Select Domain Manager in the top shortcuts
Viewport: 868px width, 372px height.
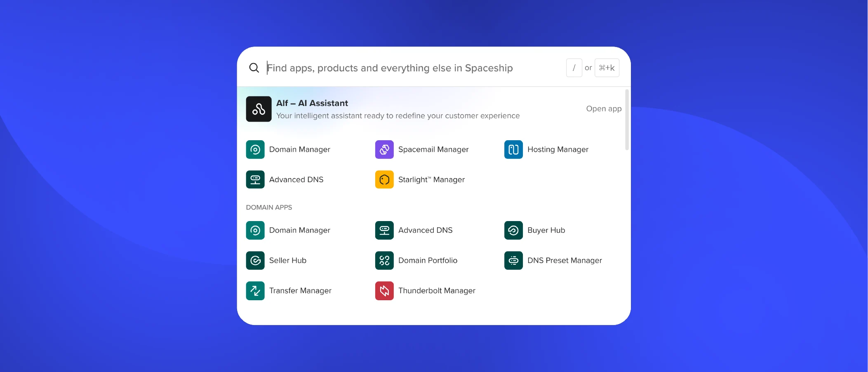pyautogui.click(x=299, y=149)
